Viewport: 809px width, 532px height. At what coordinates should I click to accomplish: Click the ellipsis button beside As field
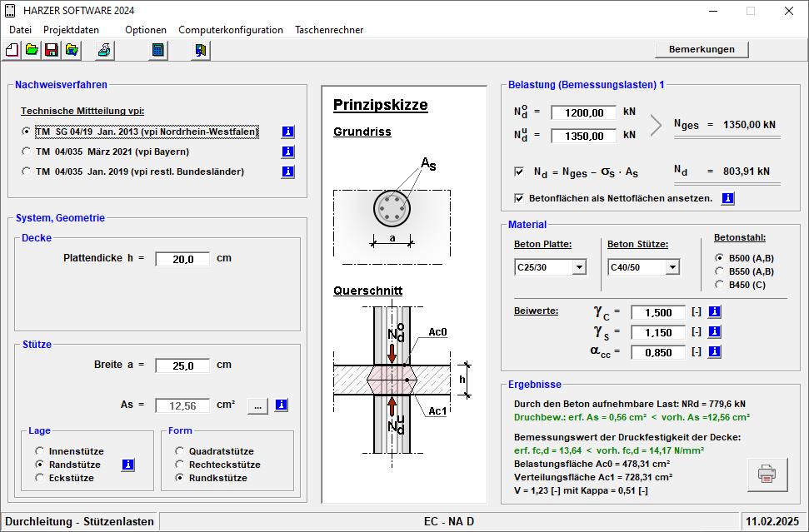[258, 405]
